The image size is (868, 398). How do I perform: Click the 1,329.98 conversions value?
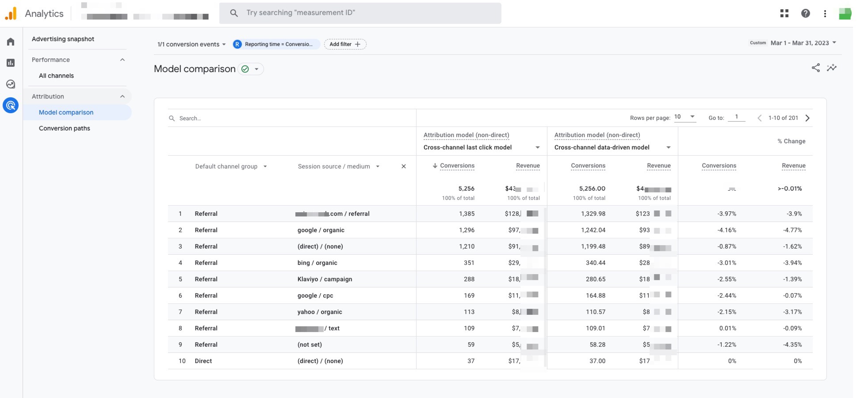tap(593, 214)
